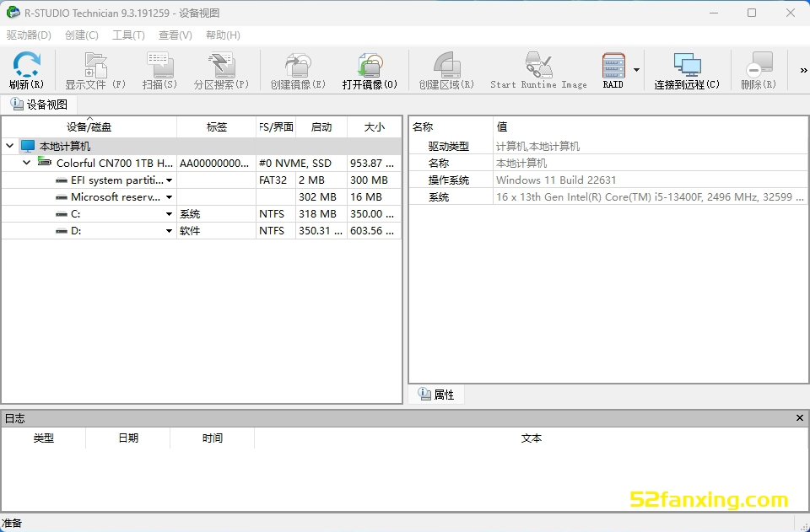Select the EFI system partition row
The height and width of the screenshot is (532, 810).
tap(202, 180)
